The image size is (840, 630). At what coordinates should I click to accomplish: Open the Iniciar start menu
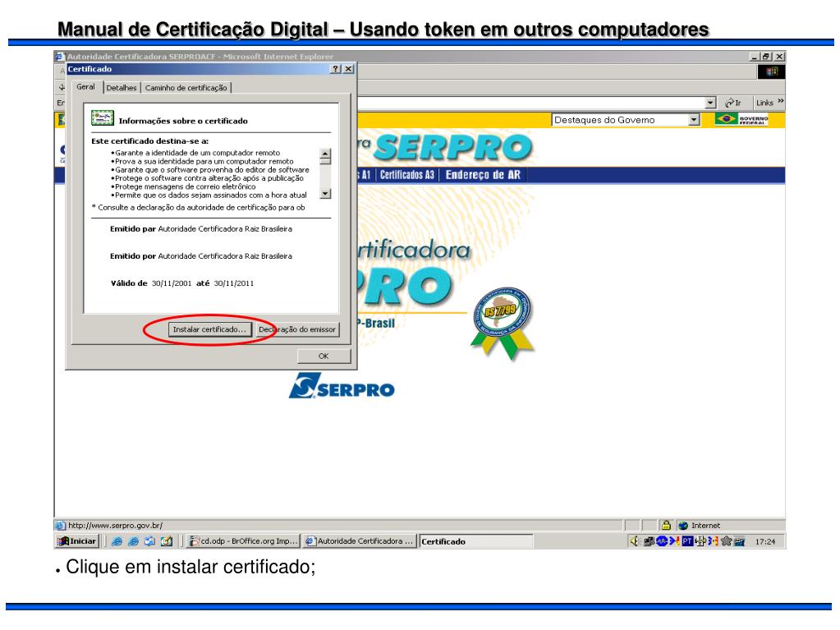78,541
